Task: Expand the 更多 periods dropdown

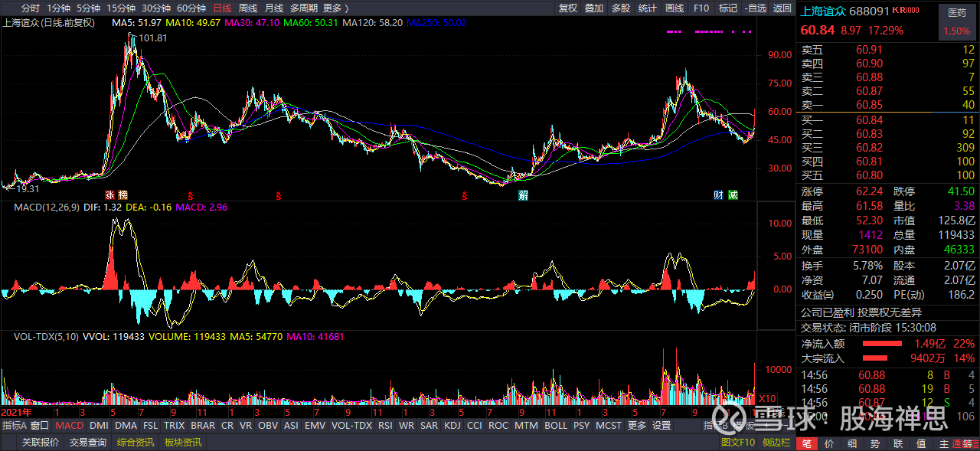Action: click(x=335, y=8)
